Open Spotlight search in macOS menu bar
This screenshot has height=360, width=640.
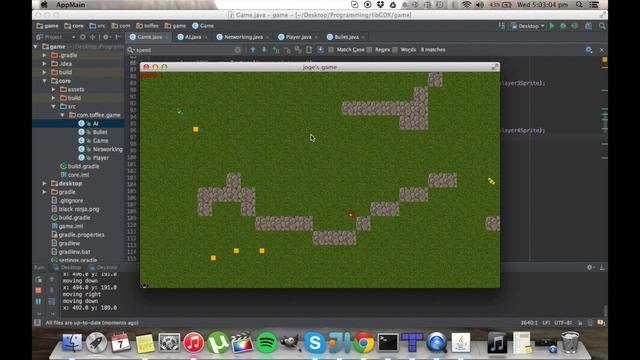pyautogui.click(x=579, y=4)
